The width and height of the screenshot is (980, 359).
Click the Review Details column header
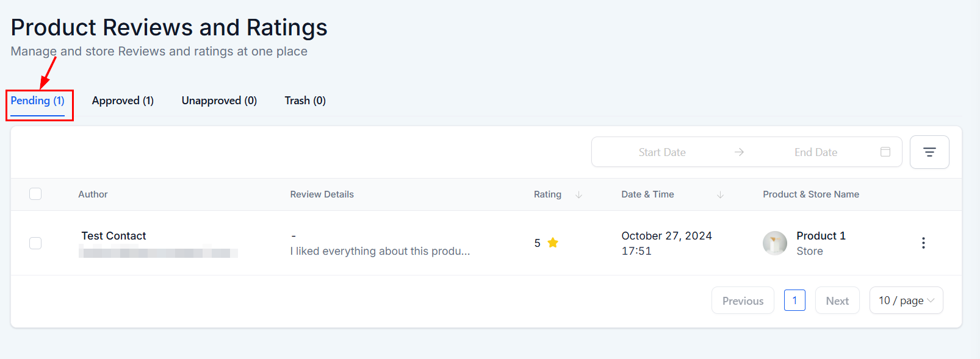pos(322,194)
